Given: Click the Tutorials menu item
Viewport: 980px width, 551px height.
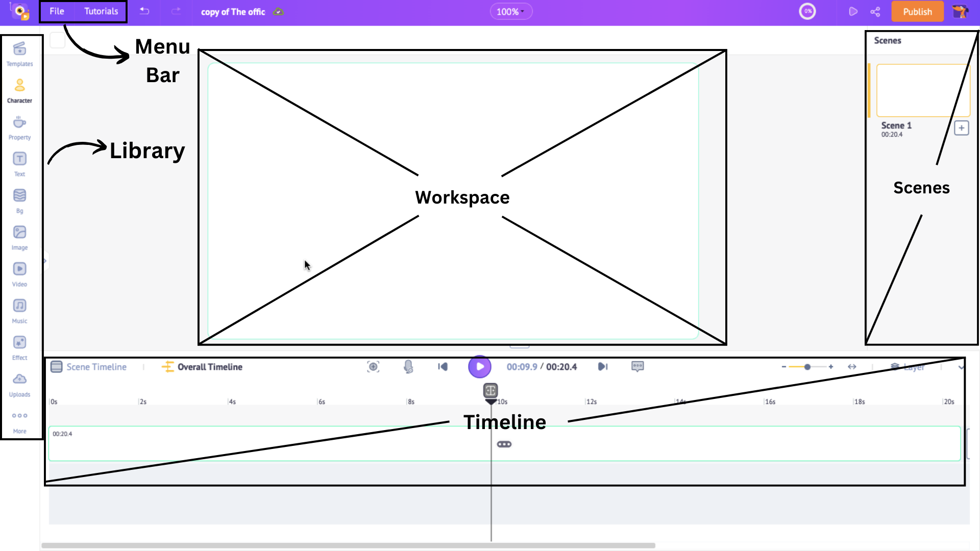Looking at the screenshot, I should 101,11.
